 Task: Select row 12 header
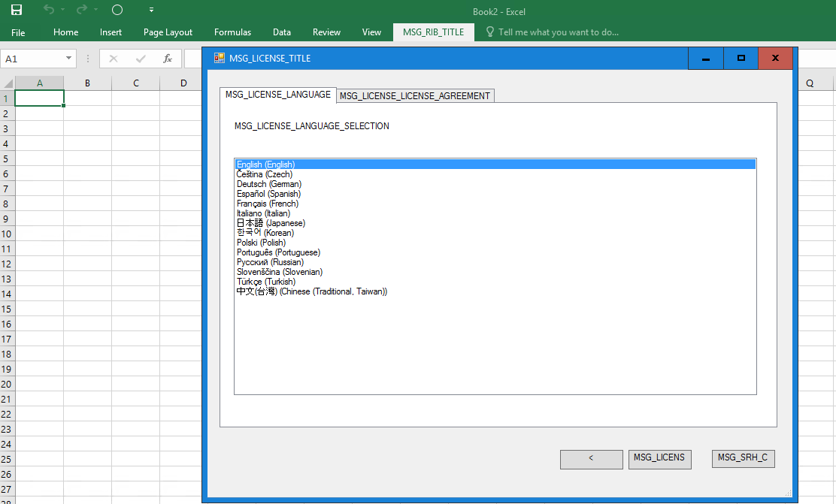[x=7, y=264]
